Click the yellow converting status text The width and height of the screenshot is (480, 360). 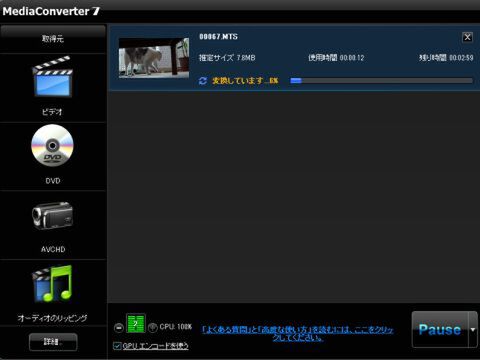click(245, 81)
